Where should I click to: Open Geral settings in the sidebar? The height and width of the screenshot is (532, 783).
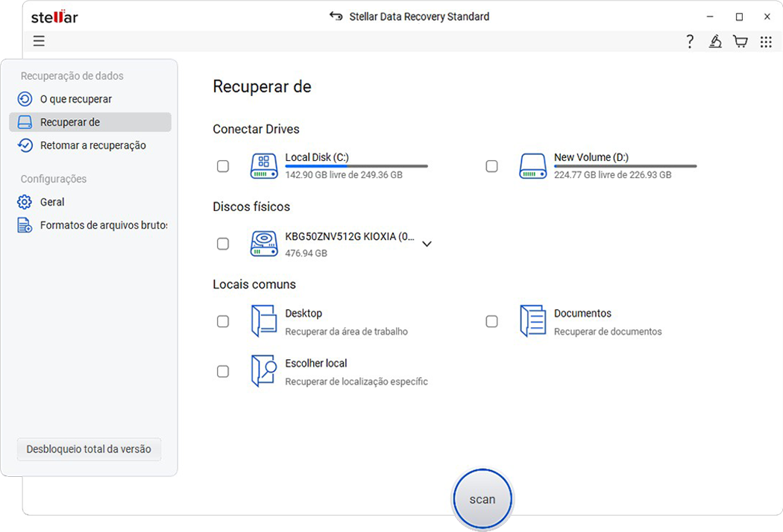pos(90,202)
